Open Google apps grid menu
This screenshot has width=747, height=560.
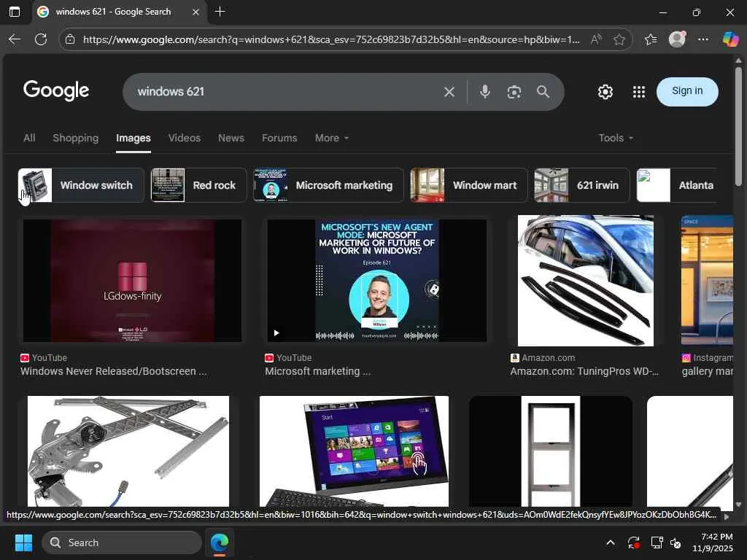click(x=638, y=91)
